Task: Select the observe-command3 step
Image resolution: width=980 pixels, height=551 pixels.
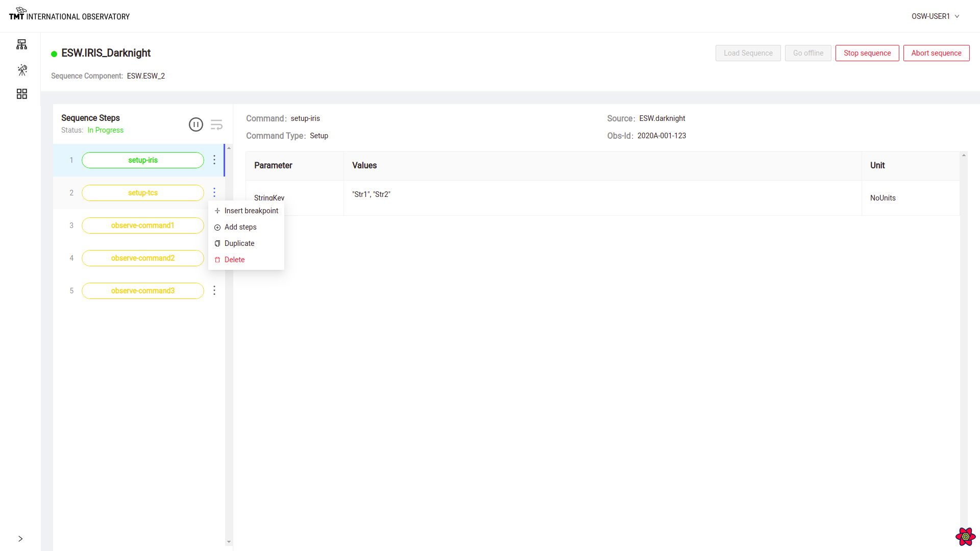Action: (143, 291)
